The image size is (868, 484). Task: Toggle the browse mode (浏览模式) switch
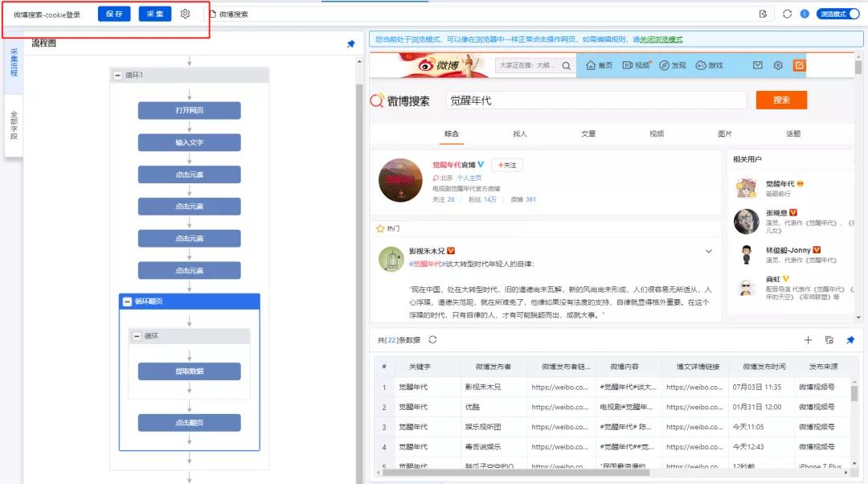837,14
